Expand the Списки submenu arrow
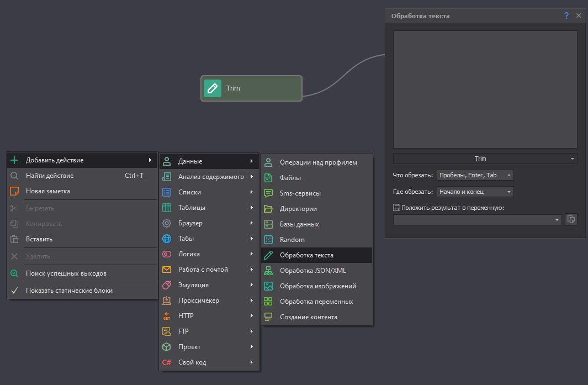Viewport: 588px width, 385px height. (x=252, y=192)
